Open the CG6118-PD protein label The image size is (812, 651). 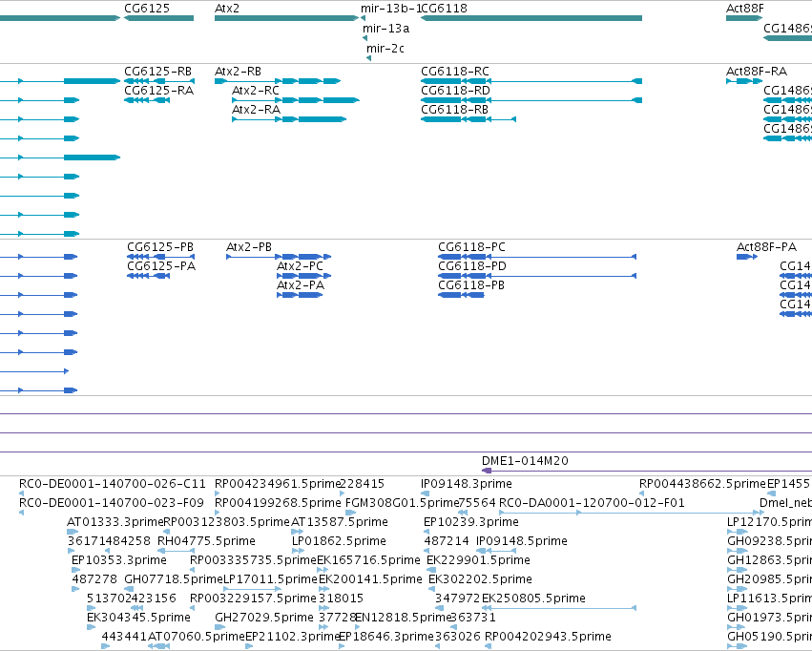coord(472,266)
